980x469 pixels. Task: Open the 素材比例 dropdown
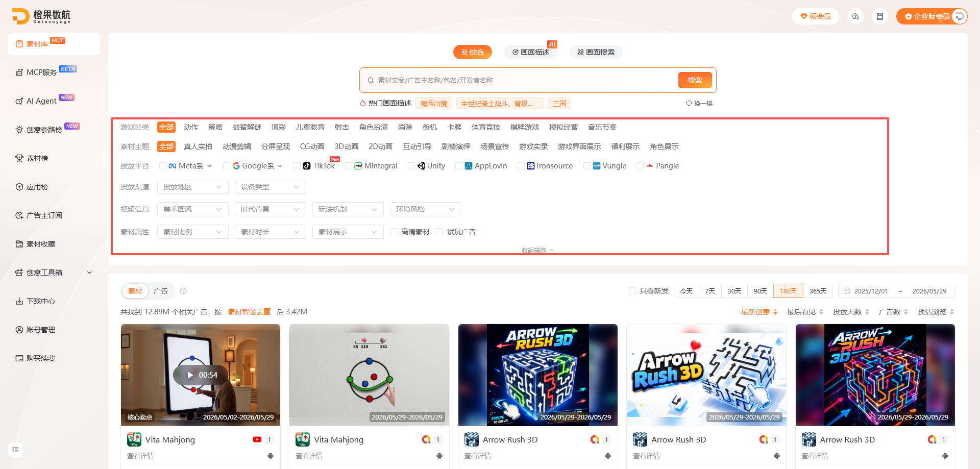(x=193, y=232)
